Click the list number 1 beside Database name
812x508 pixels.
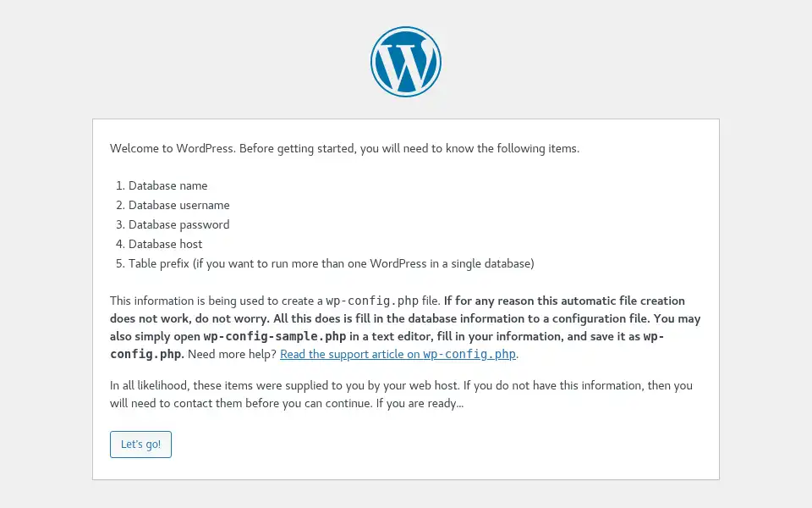pos(120,185)
